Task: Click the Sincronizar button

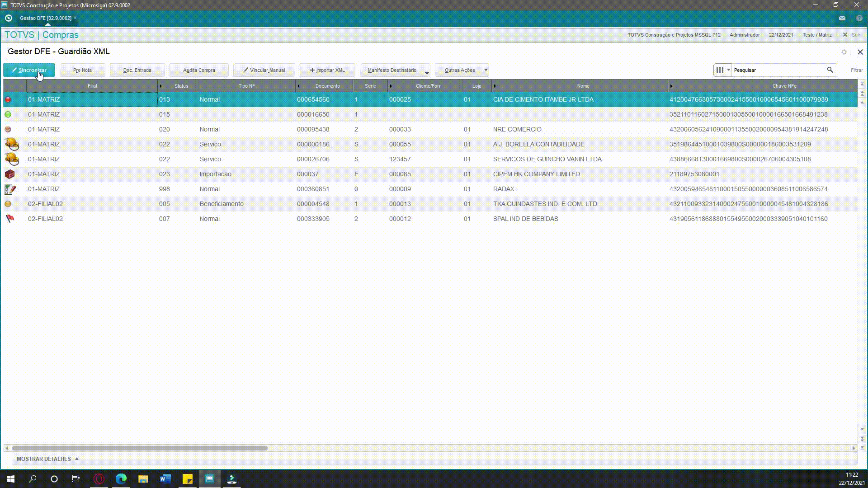Action: pos(29,70)
